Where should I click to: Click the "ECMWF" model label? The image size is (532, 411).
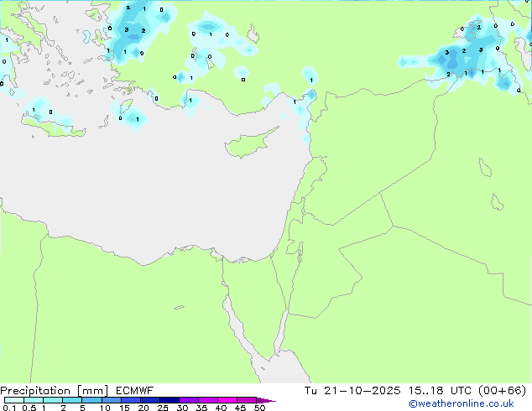pos(135,391)
